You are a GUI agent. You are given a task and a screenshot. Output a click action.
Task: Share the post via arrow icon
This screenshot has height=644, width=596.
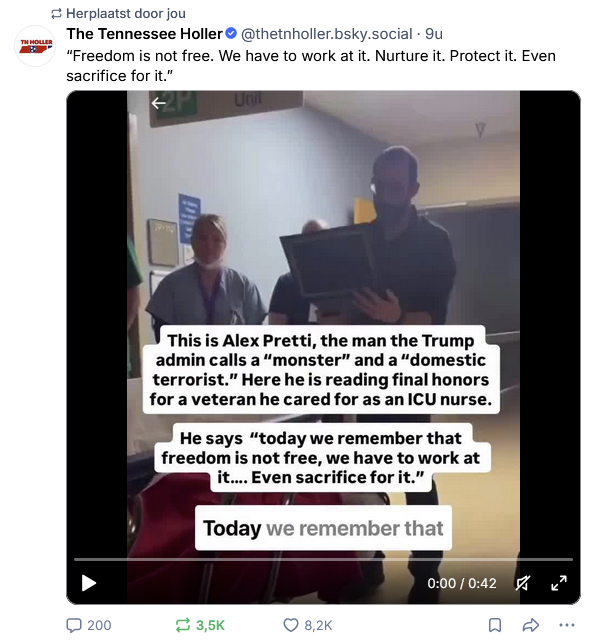530,625
